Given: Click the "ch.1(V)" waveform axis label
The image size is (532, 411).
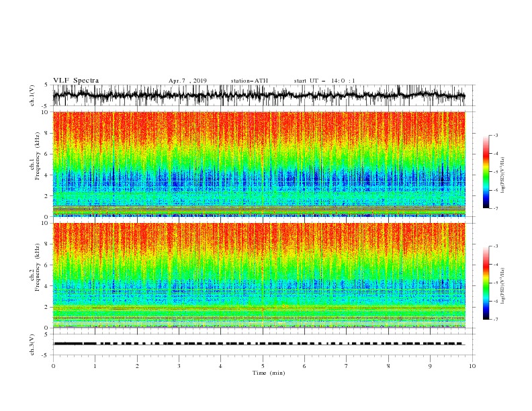Looking at the screenshot, I should 32,95.
